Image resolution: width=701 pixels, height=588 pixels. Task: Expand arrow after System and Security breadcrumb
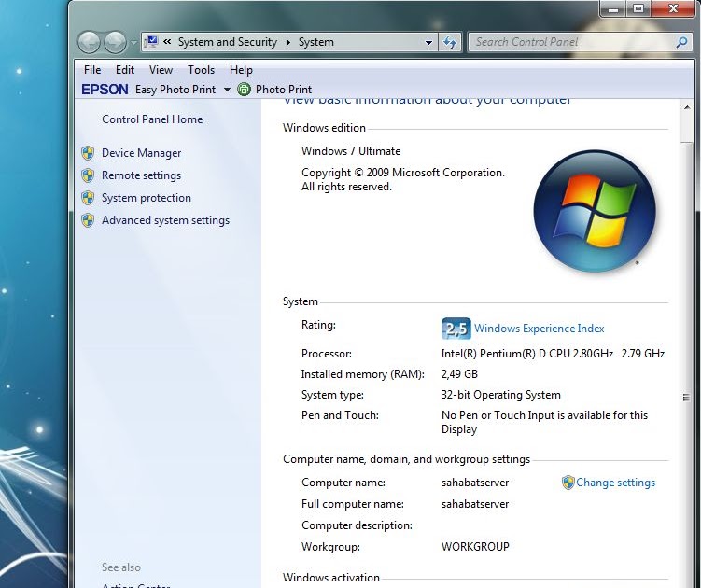[287, 42]
